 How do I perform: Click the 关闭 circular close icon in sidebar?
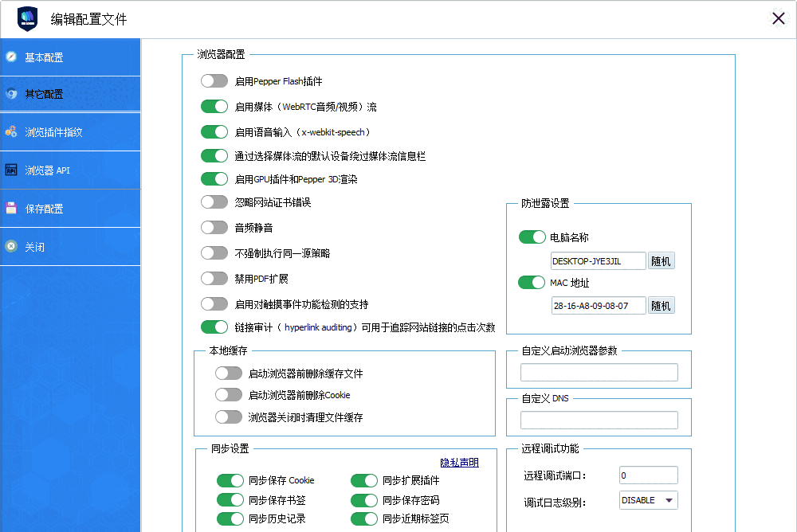click(x=10, y=246)
